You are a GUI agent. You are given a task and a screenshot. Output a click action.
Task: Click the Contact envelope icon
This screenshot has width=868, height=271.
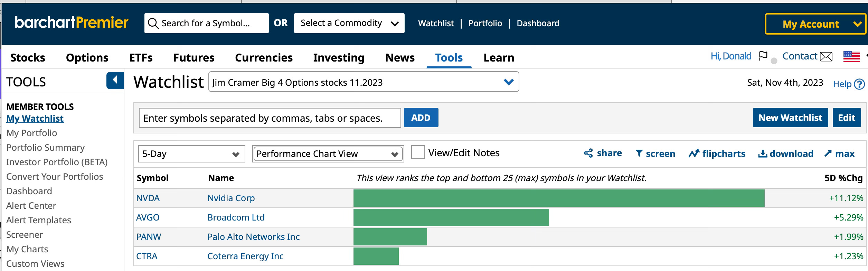[x=826, y=56]
